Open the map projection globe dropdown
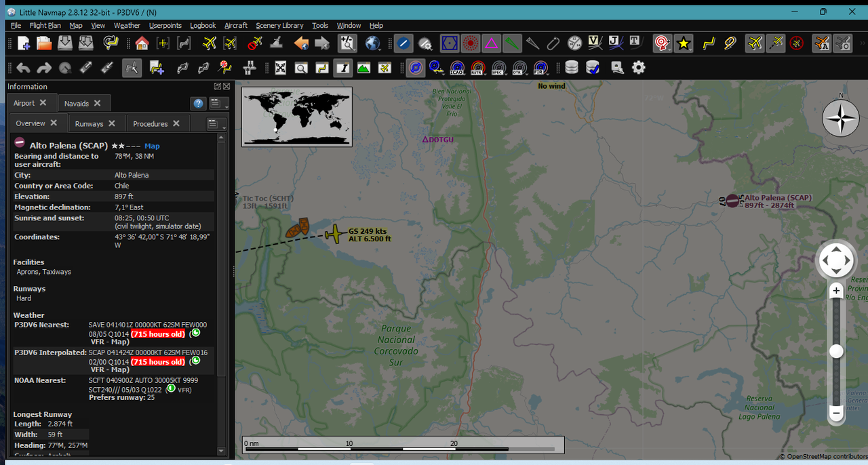 pyautogui.click(x=372, y=44)
